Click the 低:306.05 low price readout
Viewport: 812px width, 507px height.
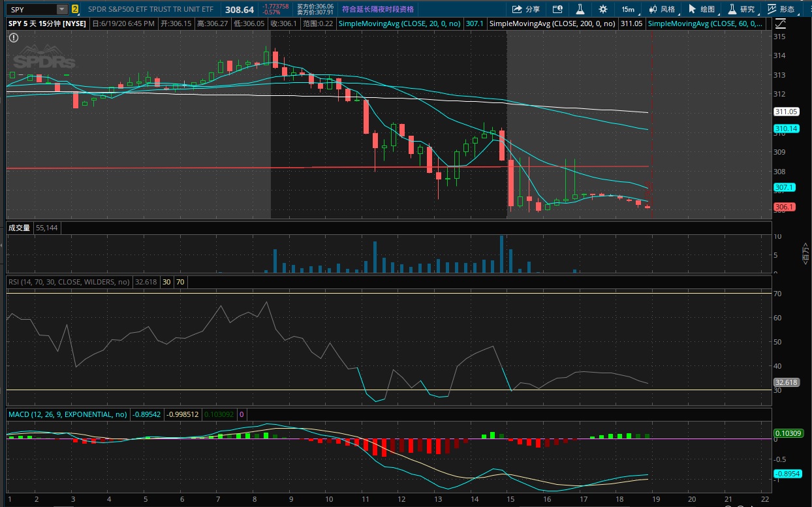249,23
